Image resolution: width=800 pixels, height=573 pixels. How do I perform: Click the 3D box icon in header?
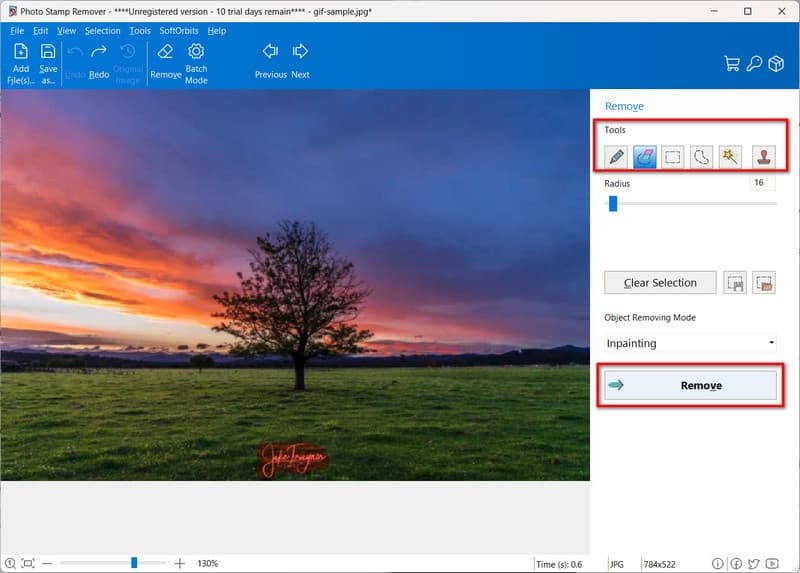point(776,64)
